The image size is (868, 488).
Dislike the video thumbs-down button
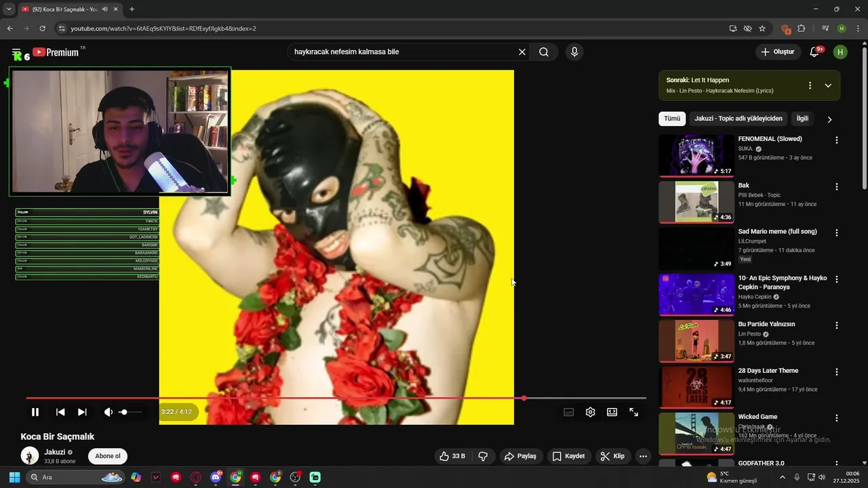483,456
